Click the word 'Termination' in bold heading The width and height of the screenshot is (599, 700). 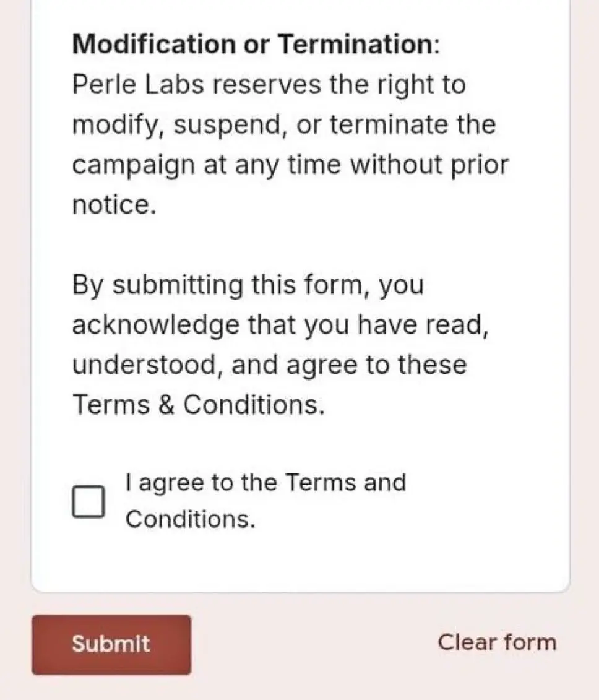coord(355,44)
